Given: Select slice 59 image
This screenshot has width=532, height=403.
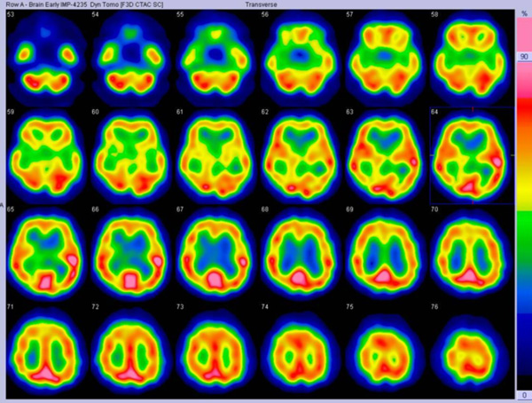Looking at the screenshot, I should (x=43, y=156).
